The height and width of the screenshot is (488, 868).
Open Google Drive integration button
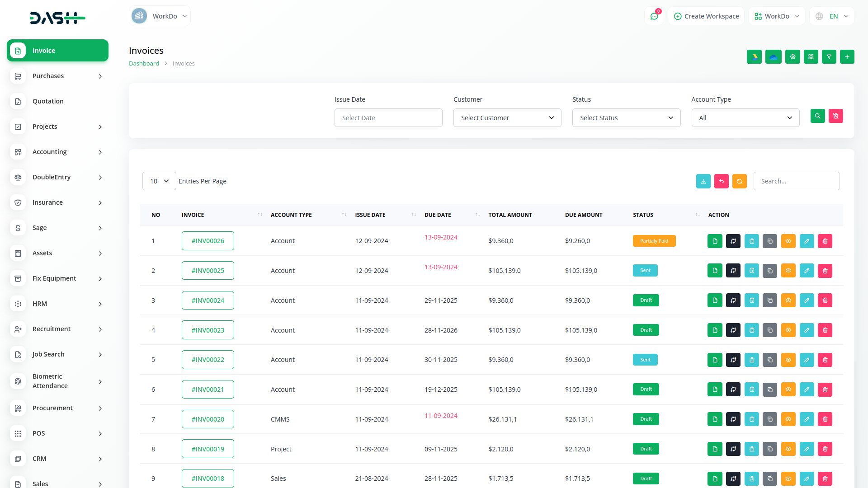(754, 57)
